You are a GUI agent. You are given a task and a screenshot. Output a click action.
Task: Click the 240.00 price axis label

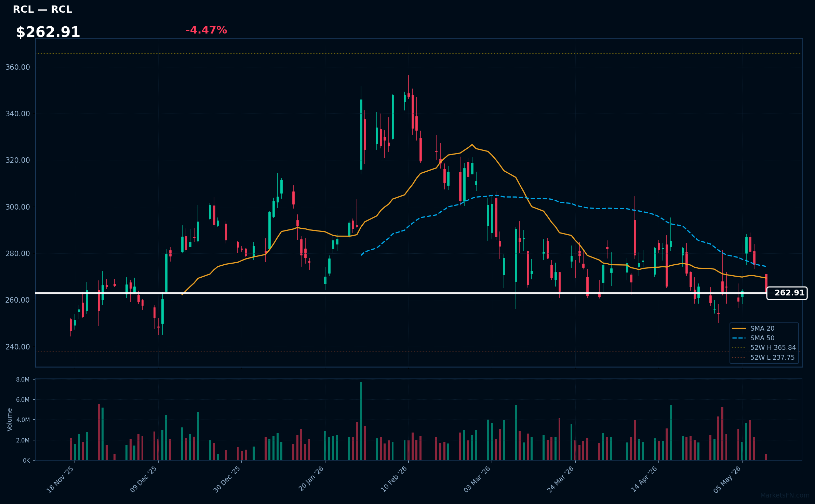coord(18,347)
